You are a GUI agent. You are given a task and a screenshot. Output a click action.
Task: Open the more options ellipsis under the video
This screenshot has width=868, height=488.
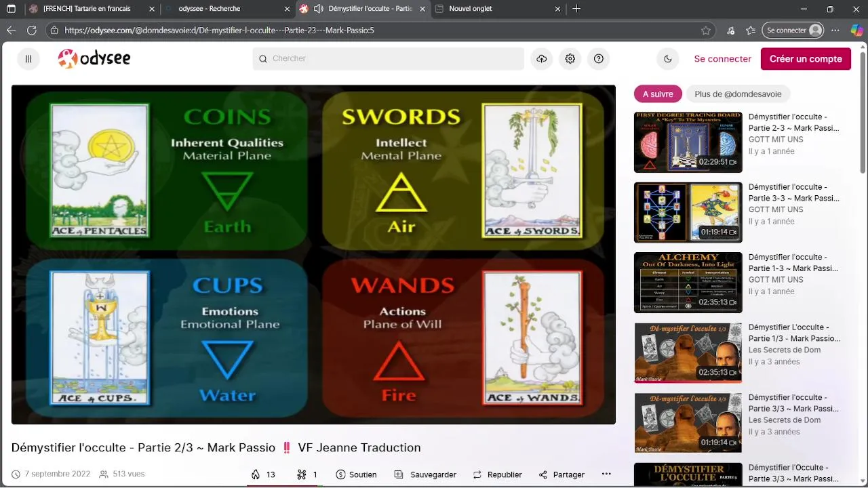tap(606, 474)
